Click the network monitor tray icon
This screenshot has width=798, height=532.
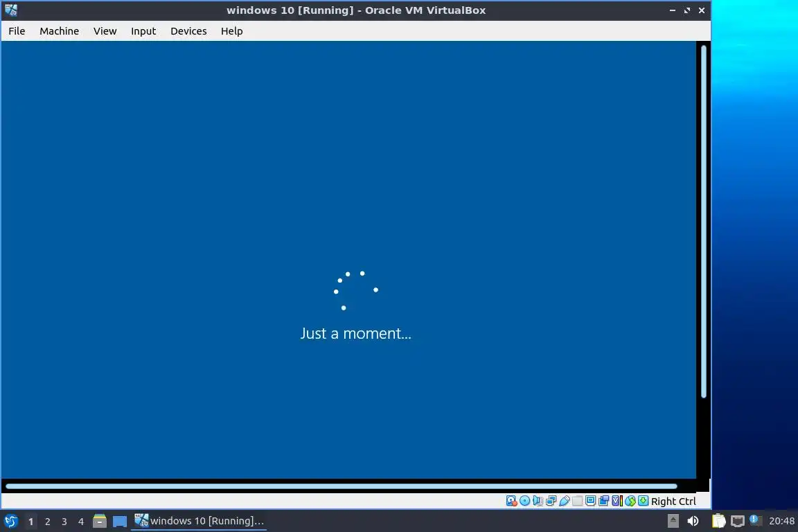738,521
